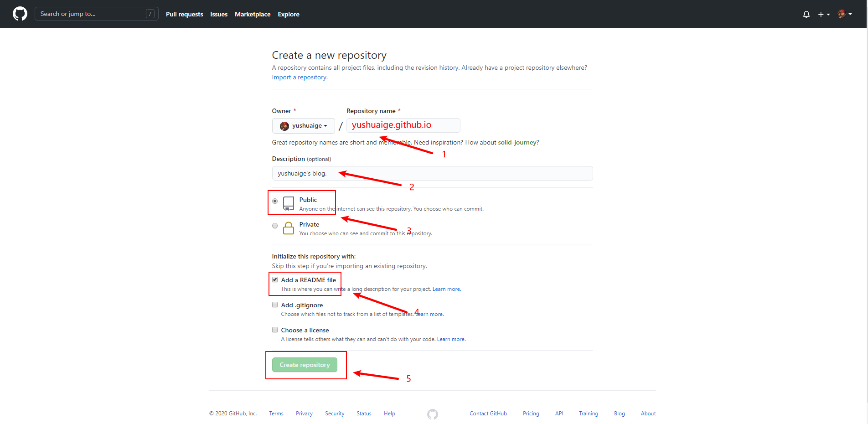Open Explore in the top nav
Viewport: 868px width, 424px height.
[289, 14]
